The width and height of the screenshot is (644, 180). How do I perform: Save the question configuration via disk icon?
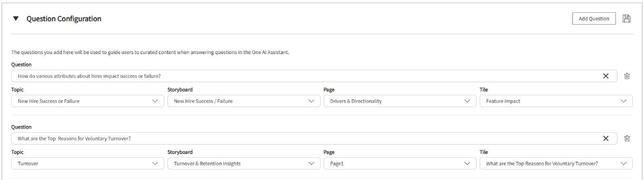(626, 19)
